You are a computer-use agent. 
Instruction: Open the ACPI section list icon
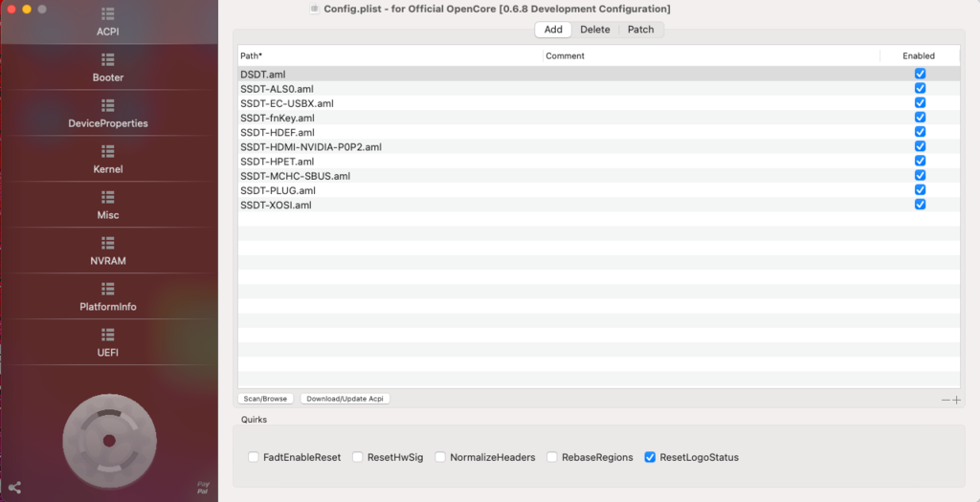[108, 14]
